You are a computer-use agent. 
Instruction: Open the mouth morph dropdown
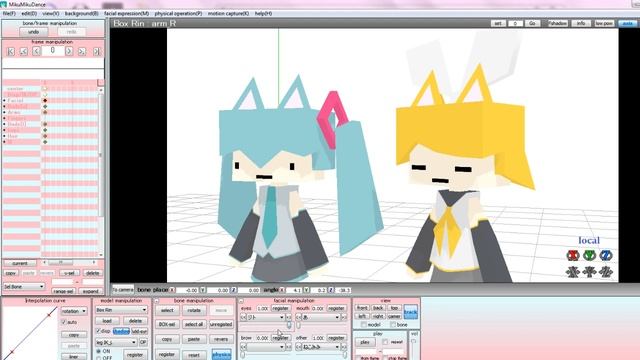(321, 317)
